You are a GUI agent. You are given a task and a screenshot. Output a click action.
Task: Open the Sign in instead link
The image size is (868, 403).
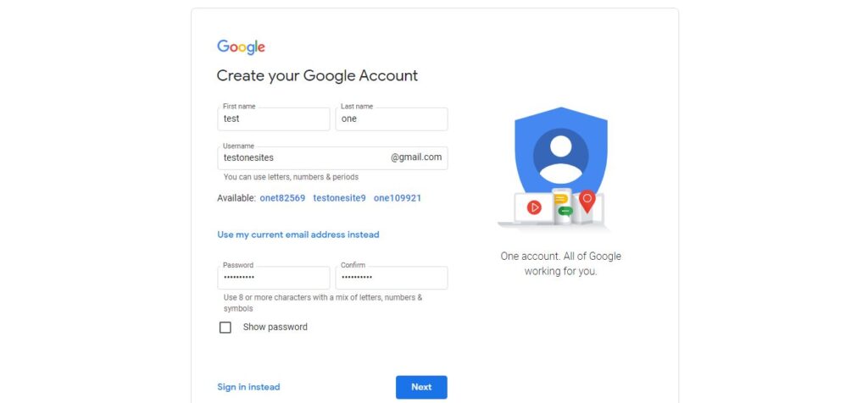coord(248,387)
